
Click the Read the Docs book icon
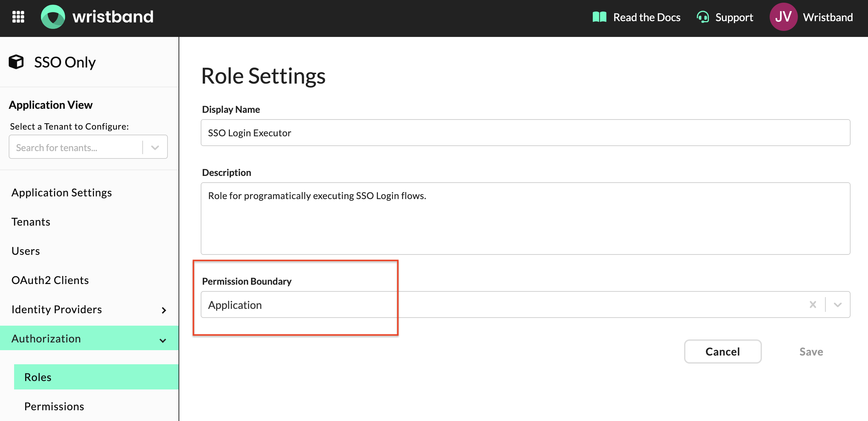(599, 17)
